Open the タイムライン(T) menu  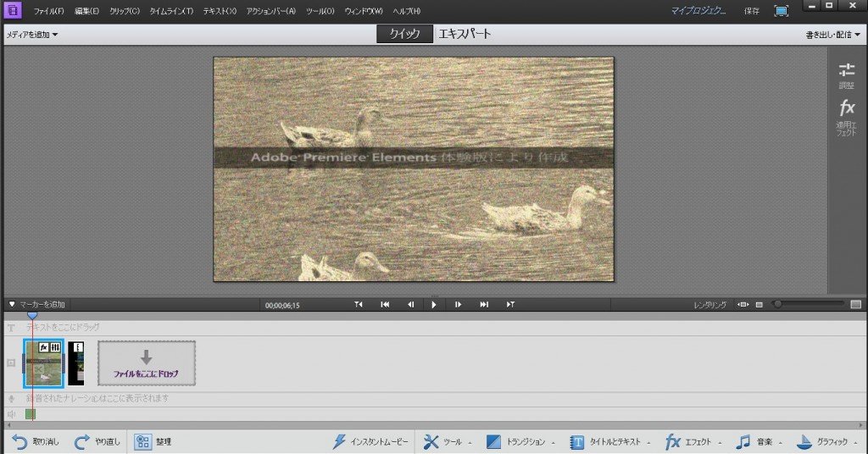pyautogui.click(x=171, y=11)
